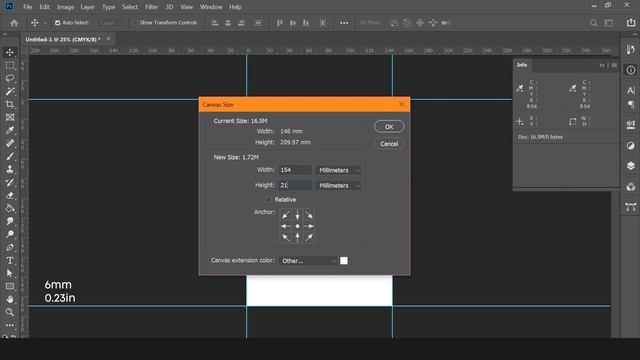Click Cancel in Canvas Size dialog
The image size is (640, 360).
point(389,144)
